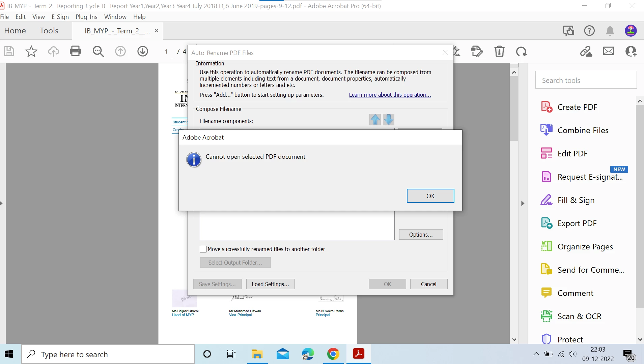Check Move successfully renamed files option

203,249
